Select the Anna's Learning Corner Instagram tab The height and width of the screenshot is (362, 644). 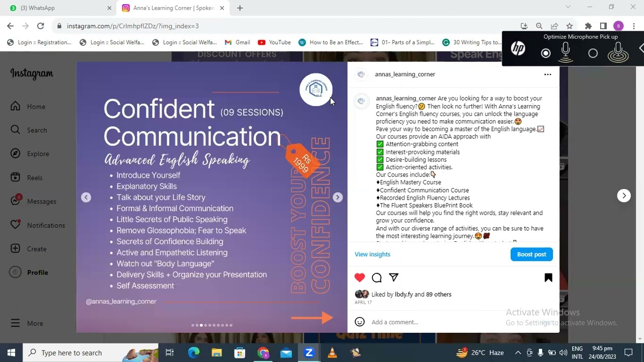pyautogui.click(x=173, y=8)
